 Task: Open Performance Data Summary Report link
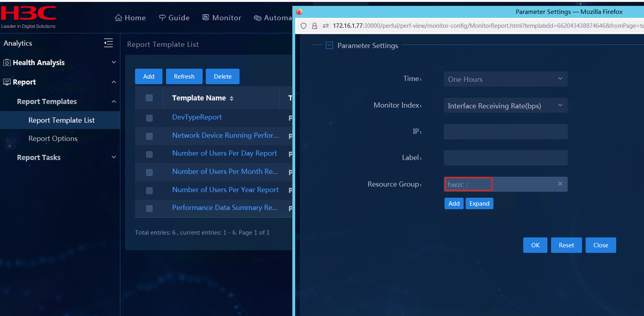pyautogui.click(x=225, y=208)
